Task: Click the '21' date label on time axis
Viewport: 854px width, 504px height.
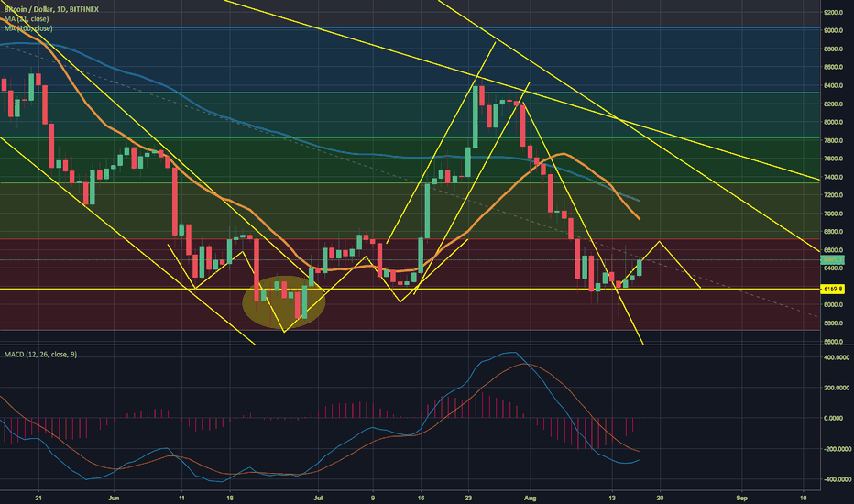Action: coord(38,498)
